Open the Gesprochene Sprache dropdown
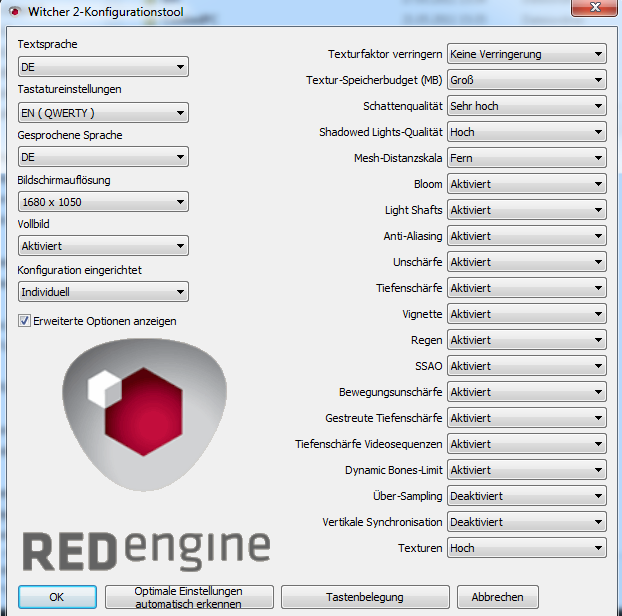The width and height of the screenshot is (622, 616). 103,157
